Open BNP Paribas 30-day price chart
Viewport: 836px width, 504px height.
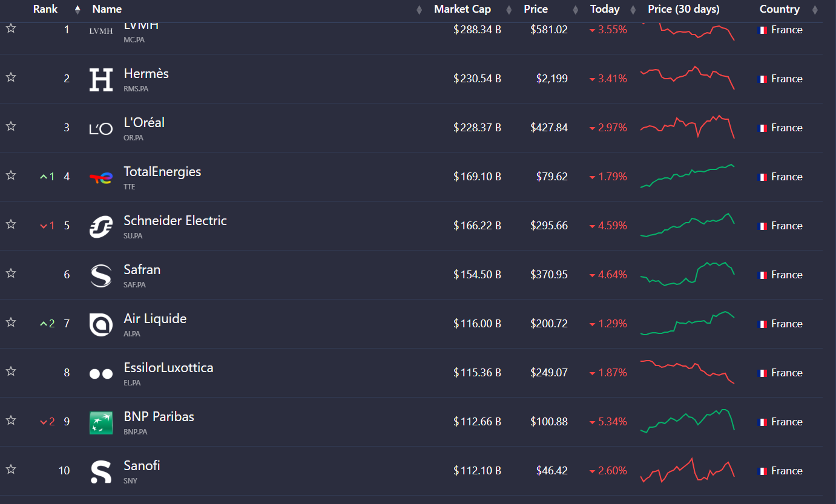click(687, 421)
